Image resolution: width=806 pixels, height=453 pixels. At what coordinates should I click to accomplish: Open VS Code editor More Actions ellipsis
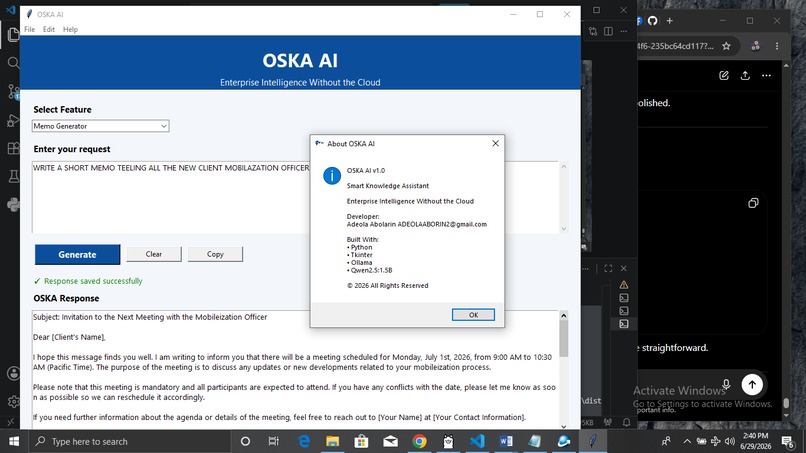pos(624,31)
